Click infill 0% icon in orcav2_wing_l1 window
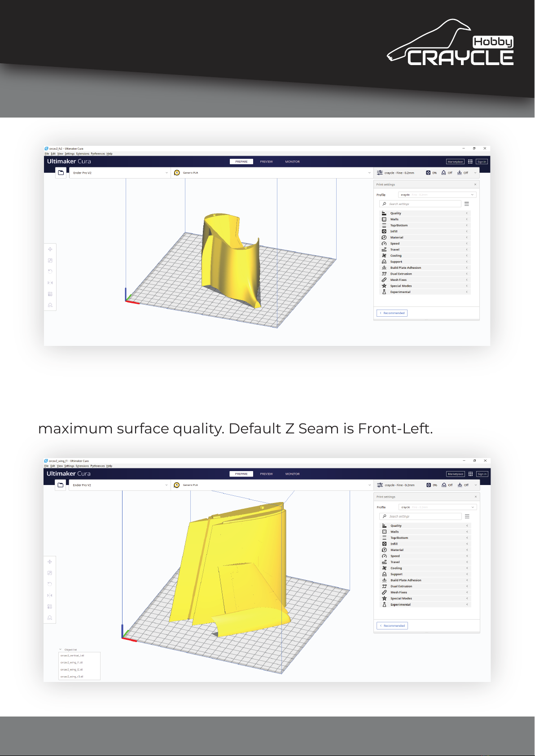 (x=429, y=485)
